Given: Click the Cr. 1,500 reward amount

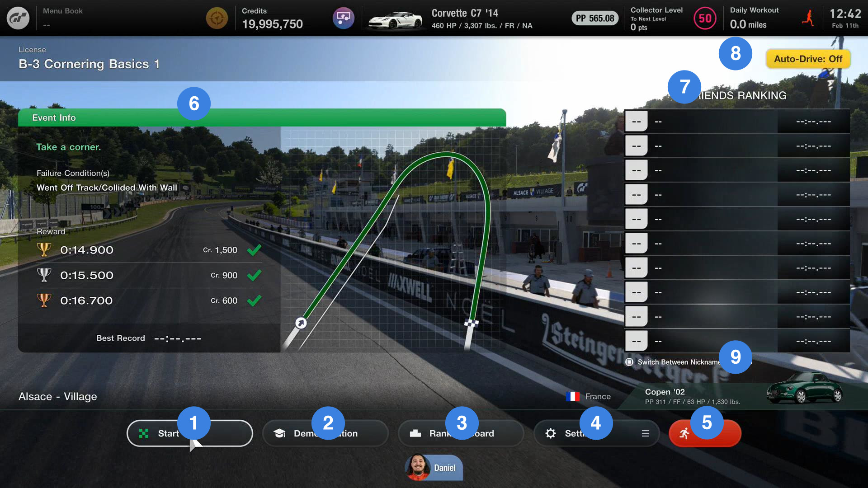Looking at the screenshot, I should (220, 250).
